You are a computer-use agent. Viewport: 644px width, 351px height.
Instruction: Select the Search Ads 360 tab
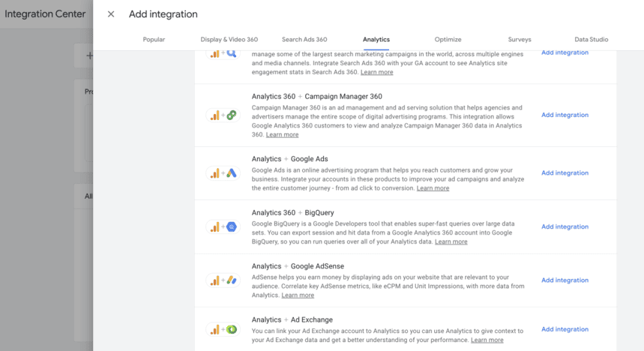coord(304,40)
